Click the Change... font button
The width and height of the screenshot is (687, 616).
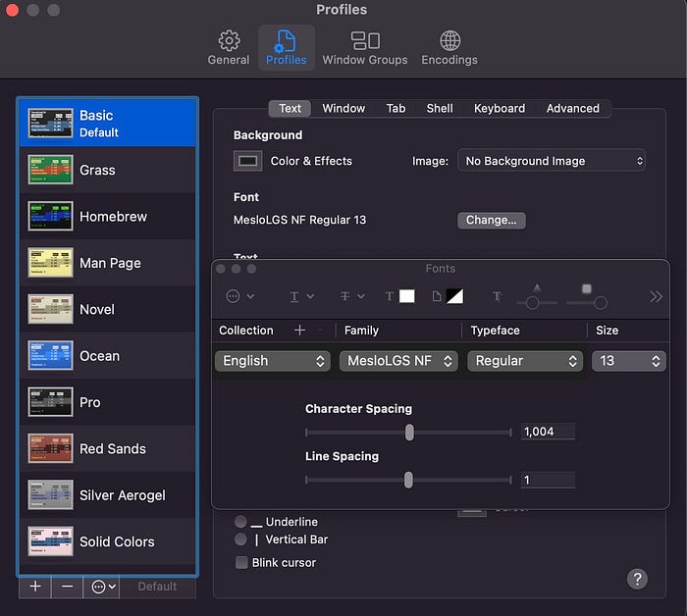pyautogui.click(x=491, y=220)
